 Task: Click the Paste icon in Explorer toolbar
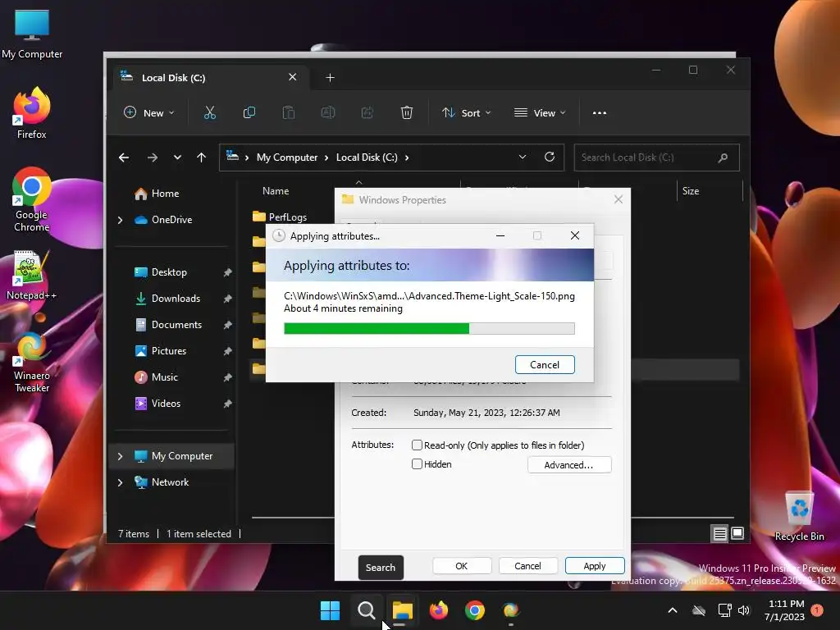289,113
